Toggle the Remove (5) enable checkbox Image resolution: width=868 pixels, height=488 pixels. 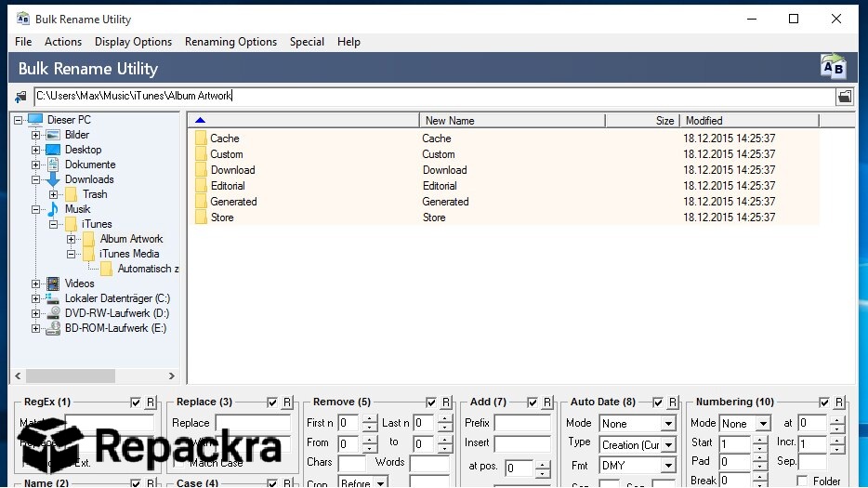pyautogui.click(x=431, y=402)
